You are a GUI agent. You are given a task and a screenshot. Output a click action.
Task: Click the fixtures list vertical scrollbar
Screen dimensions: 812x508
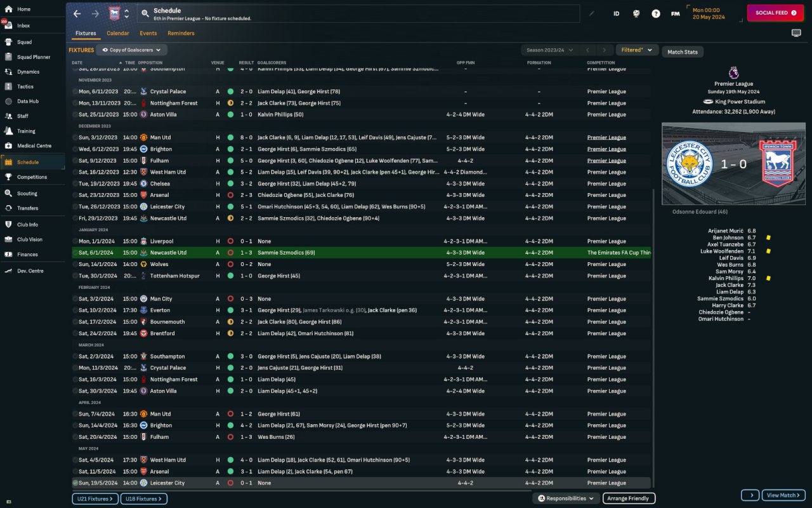[x=654, y=338]
